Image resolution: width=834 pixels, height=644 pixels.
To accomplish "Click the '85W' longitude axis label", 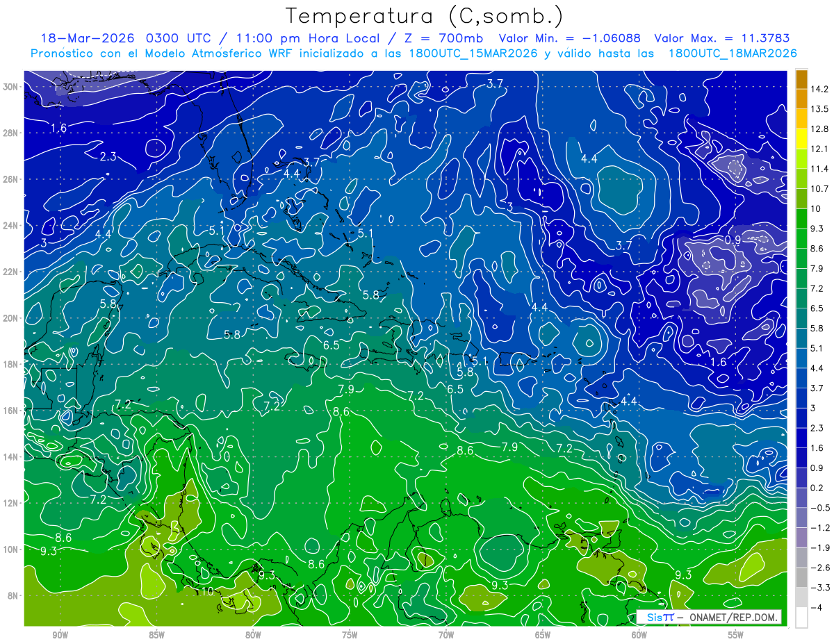I will [156, 635].
